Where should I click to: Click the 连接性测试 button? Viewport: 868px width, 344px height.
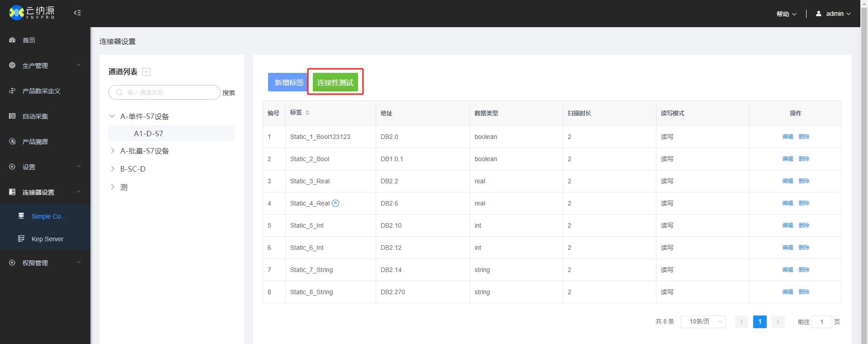(335, 82)
